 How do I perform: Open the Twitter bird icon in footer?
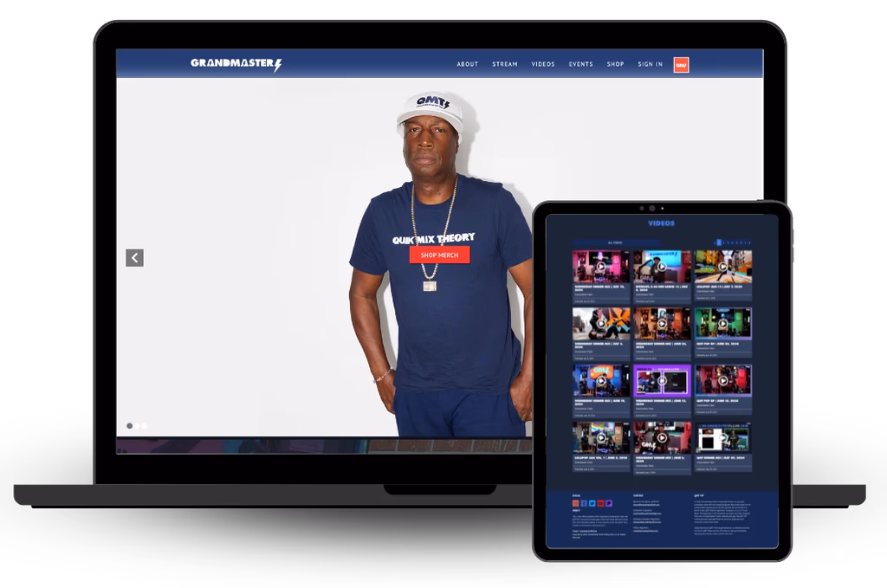592,503
